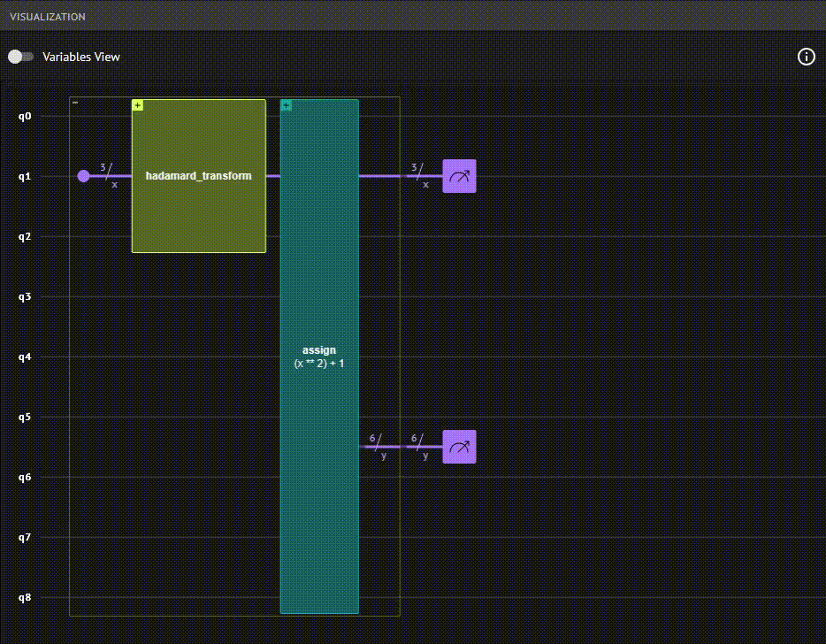Click the measurement gauge icon on the y wire

(458, 447)
